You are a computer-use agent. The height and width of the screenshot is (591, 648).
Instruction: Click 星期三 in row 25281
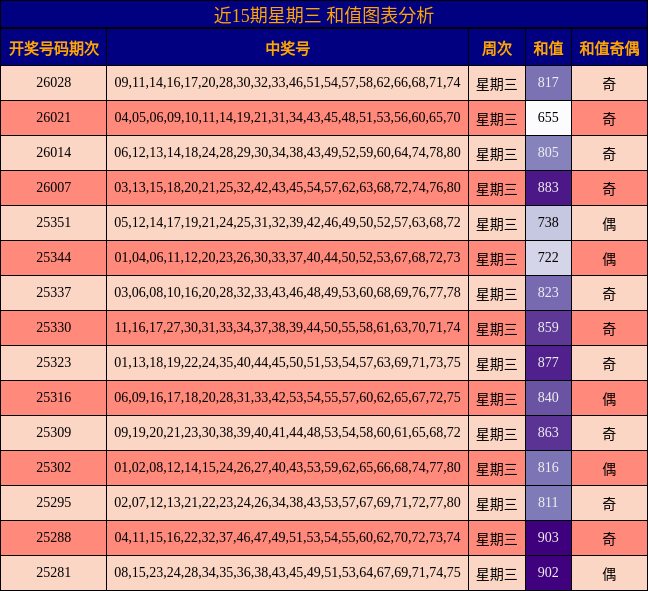tap(497, 574)
